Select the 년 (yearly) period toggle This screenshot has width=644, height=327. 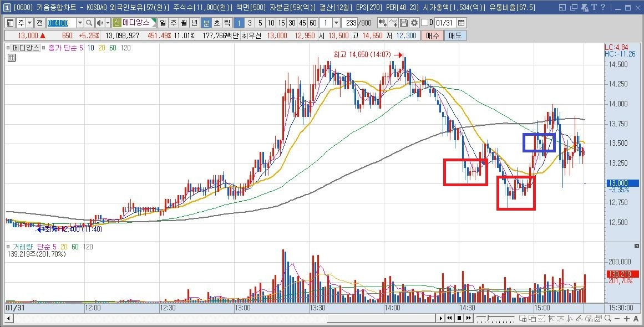(195, 23)
